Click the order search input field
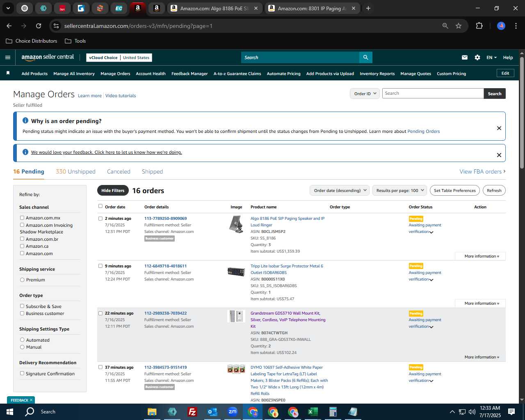The height and width of the screenshot is (420, 525). 433,94
